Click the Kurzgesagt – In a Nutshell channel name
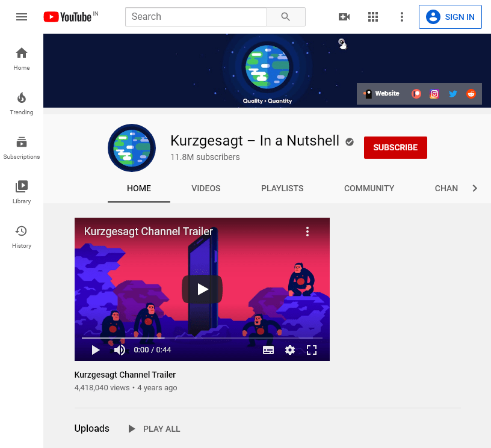 [255, 141]
